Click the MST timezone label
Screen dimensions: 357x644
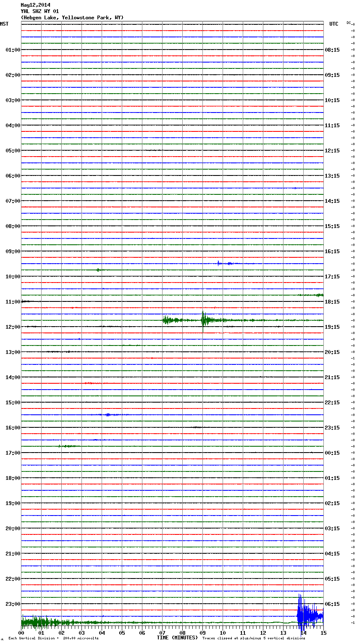pyautogui.click(x=4, y=24)
